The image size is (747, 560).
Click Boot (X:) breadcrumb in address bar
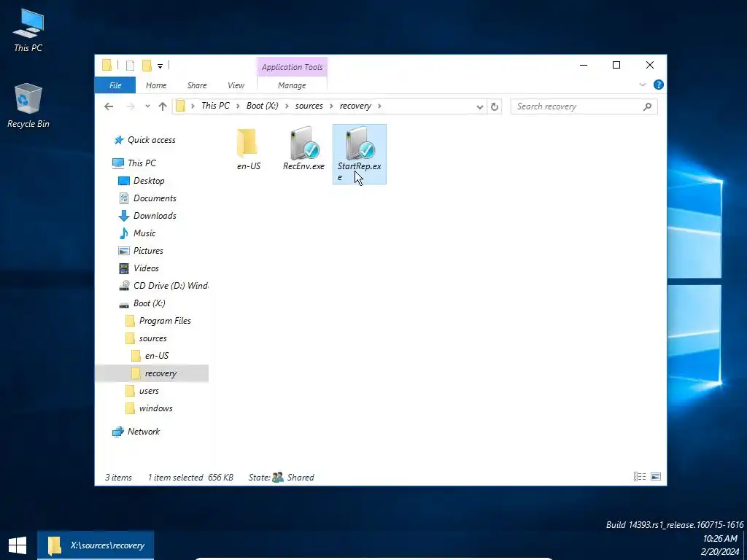pyautogui.click(x=263, y=106)
